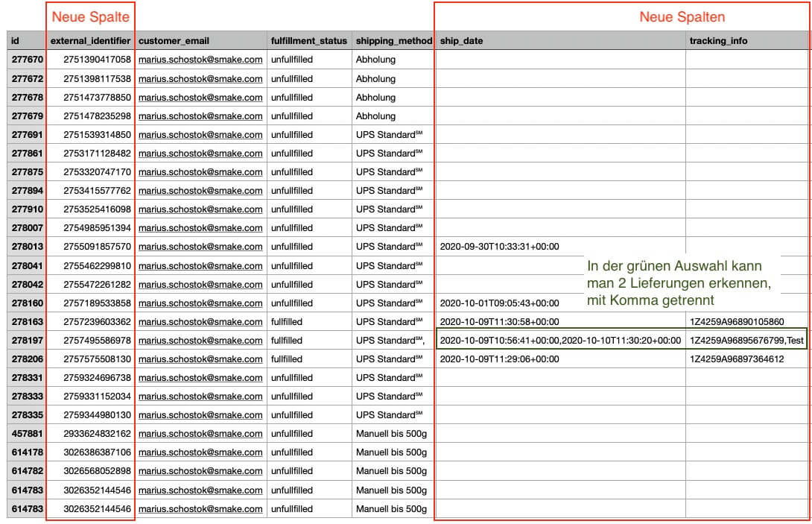Click id cell 277875

[26, 172]
